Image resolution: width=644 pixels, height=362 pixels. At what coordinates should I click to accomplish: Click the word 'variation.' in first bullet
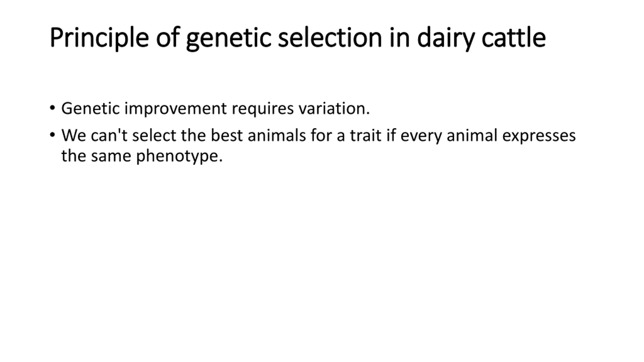click(334, 108)
